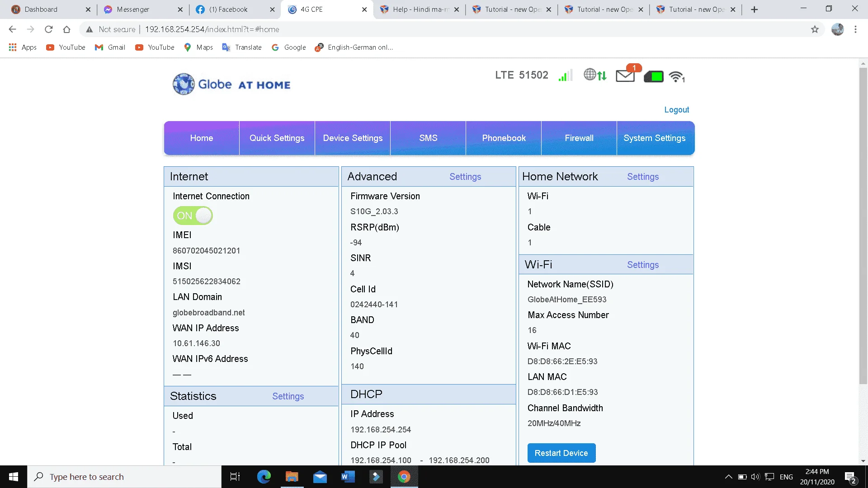Screen dimensions: 868x488
Task: Select LAN domain globebroadband.net
Action: [x=208, y=313]
